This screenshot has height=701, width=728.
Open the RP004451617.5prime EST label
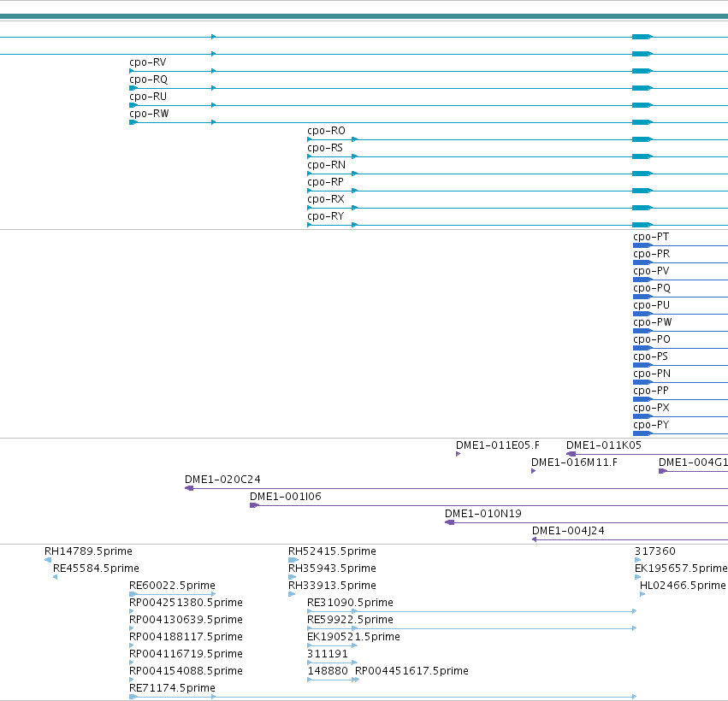tap(411, 672)
